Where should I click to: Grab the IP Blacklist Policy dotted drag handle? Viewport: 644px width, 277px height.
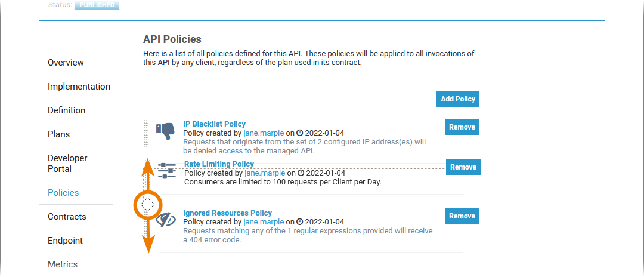point(146,134)
